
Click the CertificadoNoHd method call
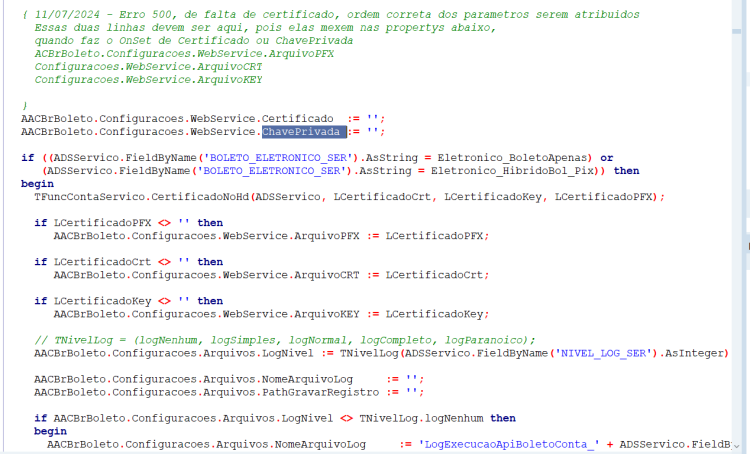click(200, 197)
